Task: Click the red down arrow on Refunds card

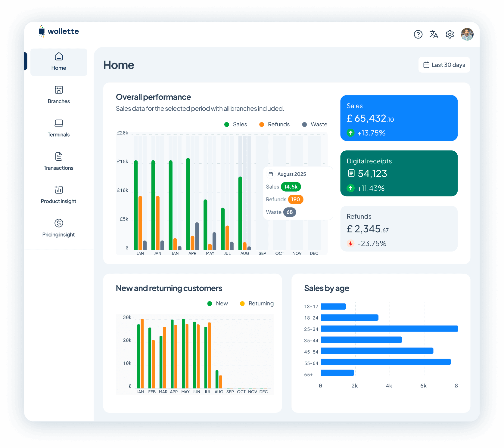Action: coord(350,243)
